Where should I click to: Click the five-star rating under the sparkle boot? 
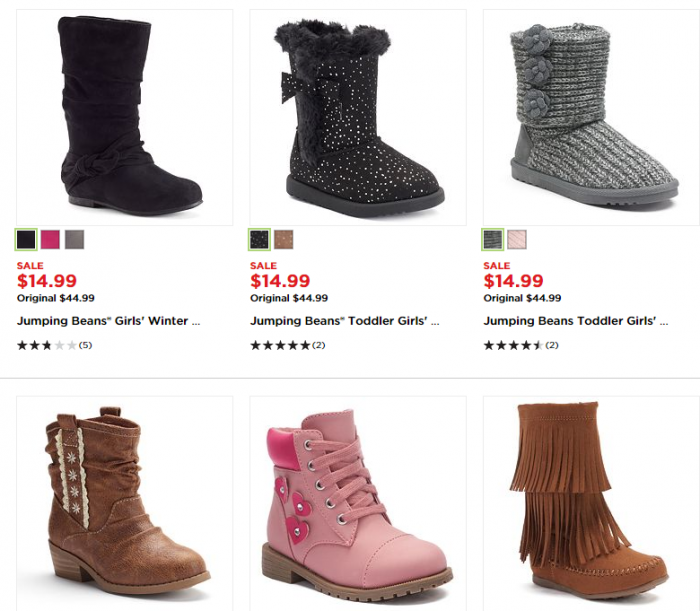coord(288,345)
